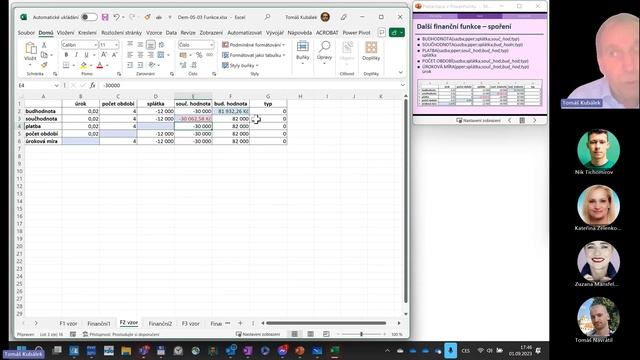Open Nastavení zobrazení in Excel status bar
640x360 pixels.
(258, 334)
